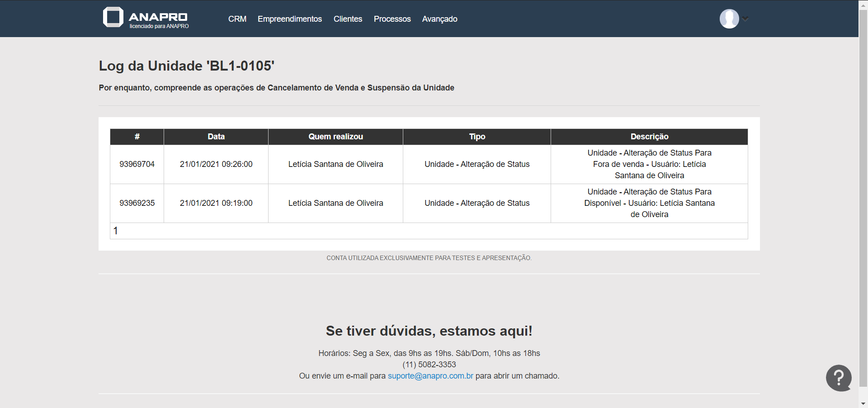Screen dimensions: 868x408
Task: Click the suporte@anapro.com.br email link
Action: point(430,376)
